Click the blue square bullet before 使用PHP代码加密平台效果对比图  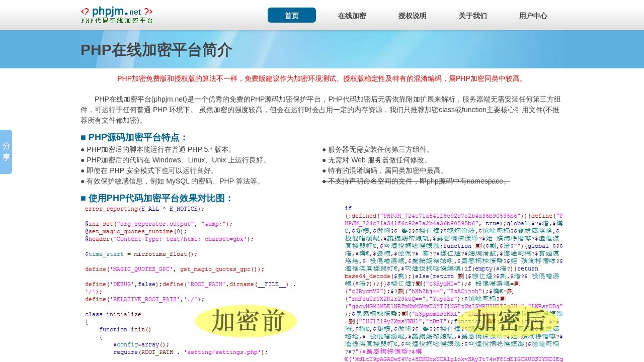tap(84, 199)
